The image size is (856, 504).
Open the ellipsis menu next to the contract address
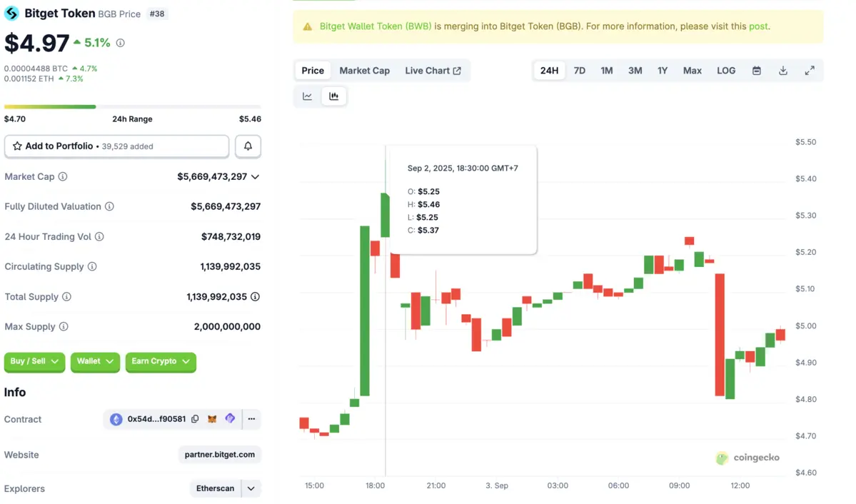[251, 419]
